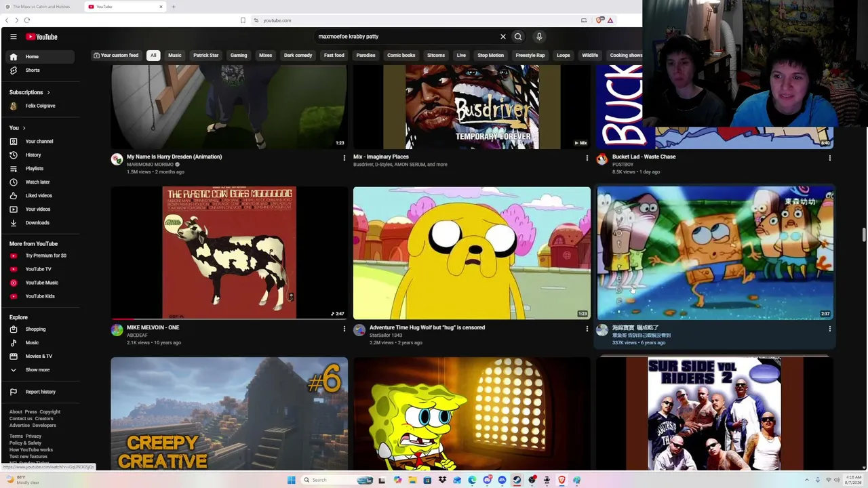Open YouTube Kids from sidebar
The width and height of the screenshot is (868, 488).
41,296
